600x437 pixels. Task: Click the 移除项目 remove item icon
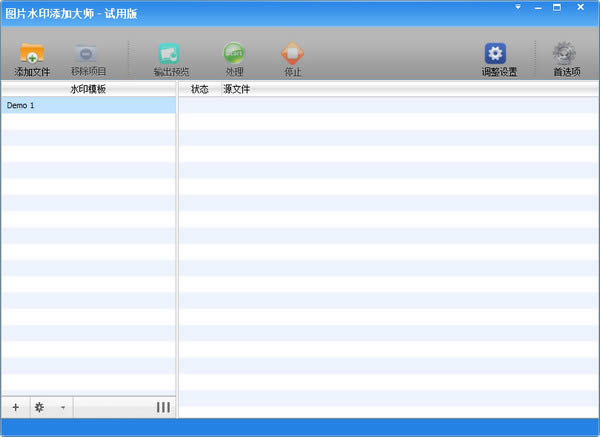point(86,53)
